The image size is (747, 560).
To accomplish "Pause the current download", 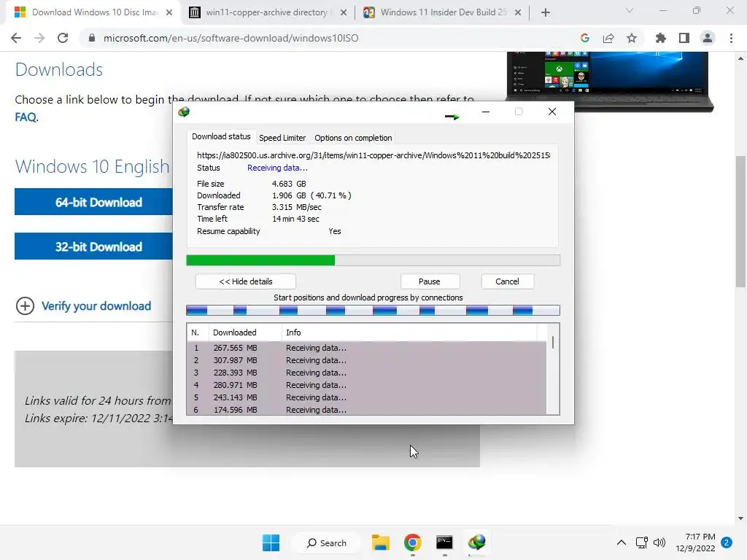I will [x=429, y=281].
